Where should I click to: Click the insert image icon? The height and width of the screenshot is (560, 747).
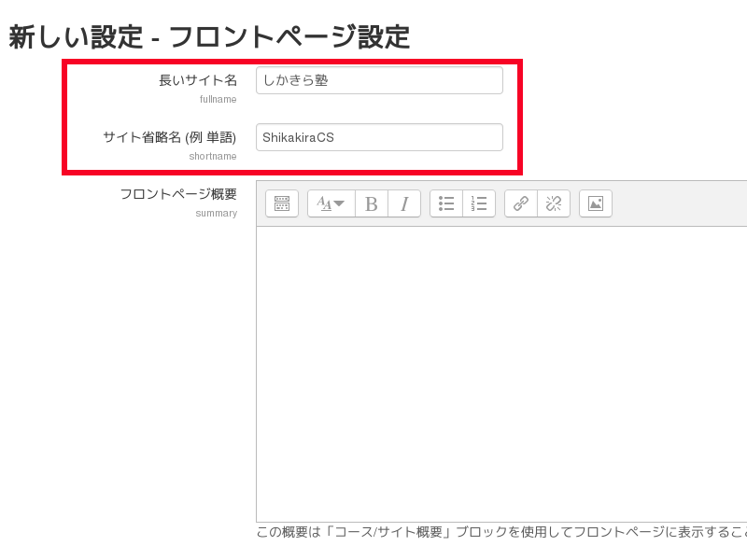coord(596,203)
